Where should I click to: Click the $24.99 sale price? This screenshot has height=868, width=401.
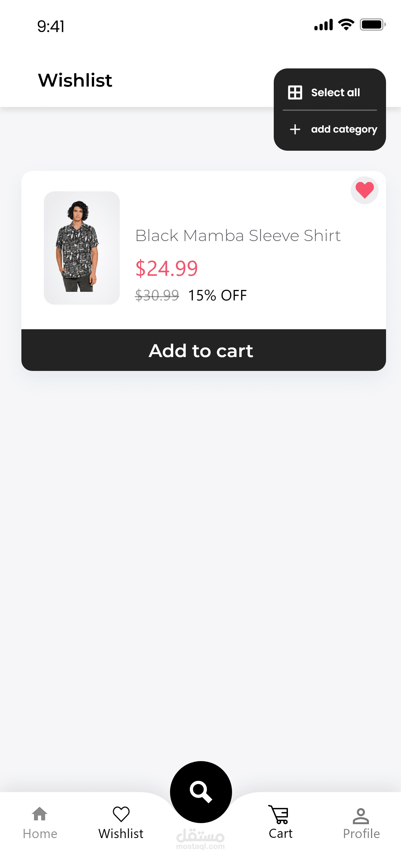pyautogui.click(x=167, y=269)
